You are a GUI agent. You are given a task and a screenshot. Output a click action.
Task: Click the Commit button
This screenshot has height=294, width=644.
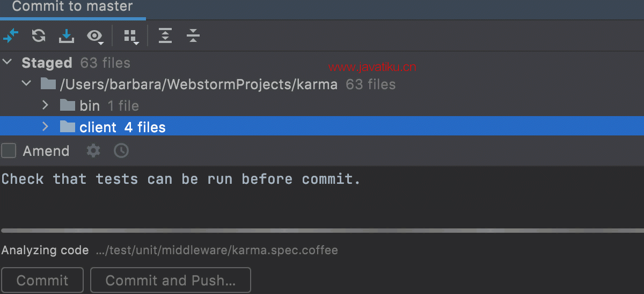[42, 280]
